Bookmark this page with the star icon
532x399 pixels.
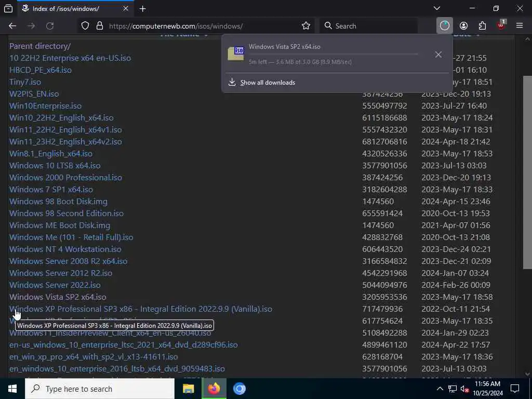tap(305, 26)
